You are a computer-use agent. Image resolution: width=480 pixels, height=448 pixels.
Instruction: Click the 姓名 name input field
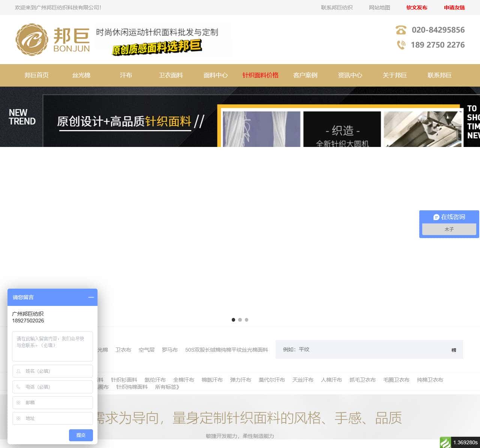(52, 371)
